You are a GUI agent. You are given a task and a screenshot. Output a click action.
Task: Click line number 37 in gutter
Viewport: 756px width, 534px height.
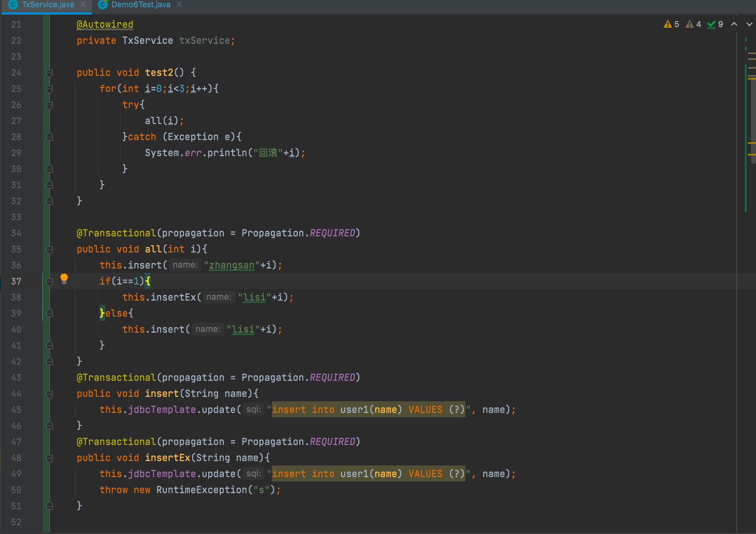point(16,281)
